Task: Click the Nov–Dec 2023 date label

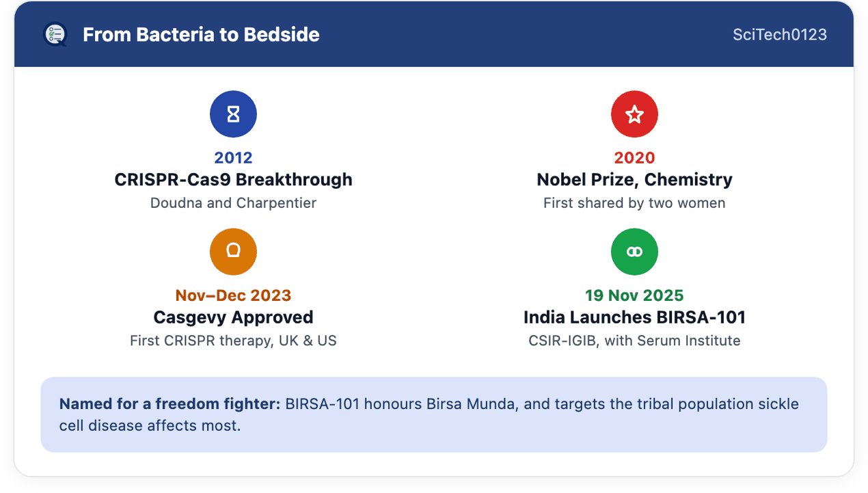Action: point(233,295)
